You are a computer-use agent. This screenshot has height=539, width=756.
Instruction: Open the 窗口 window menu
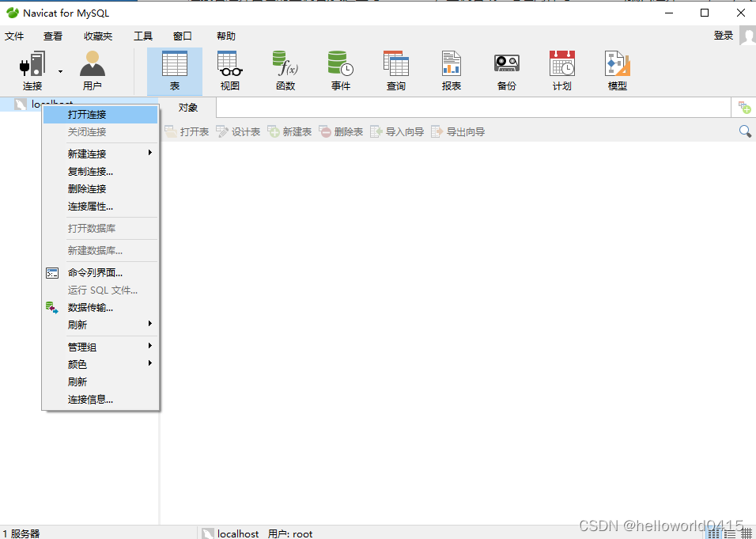pyautogui.click(x=182, y=36)
